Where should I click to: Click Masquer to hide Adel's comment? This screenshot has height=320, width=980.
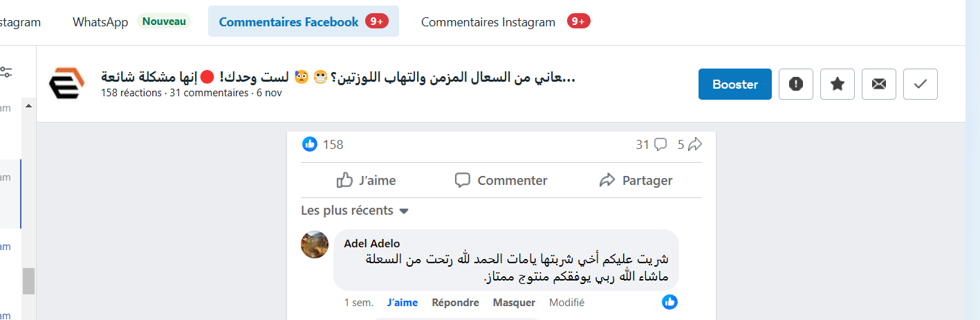point(514,303)
